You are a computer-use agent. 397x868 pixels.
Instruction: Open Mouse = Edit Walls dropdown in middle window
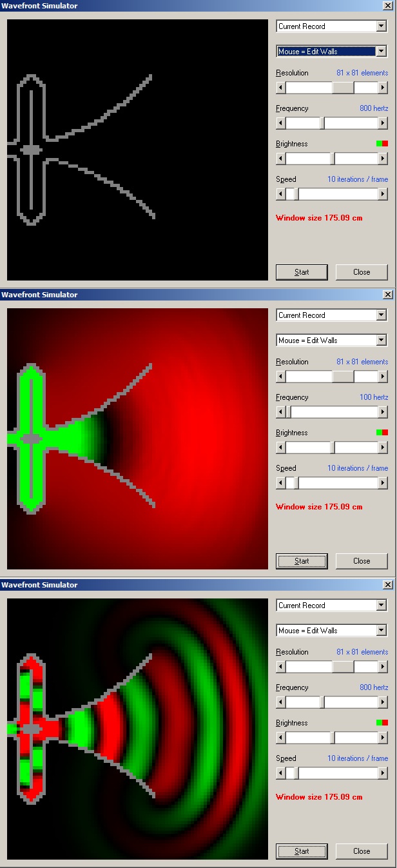pyautogui.click(x=332, y=340)
